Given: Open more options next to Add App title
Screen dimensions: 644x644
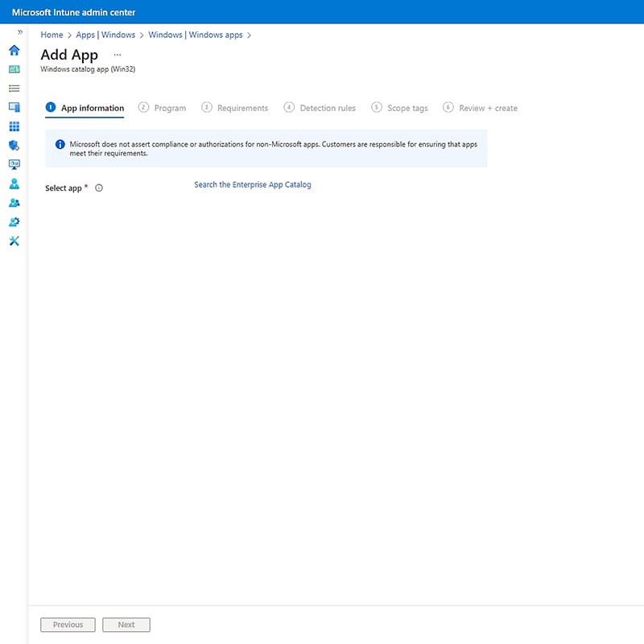Looking at the screenshot, I should pyautogui.click(x=118, y=53).
